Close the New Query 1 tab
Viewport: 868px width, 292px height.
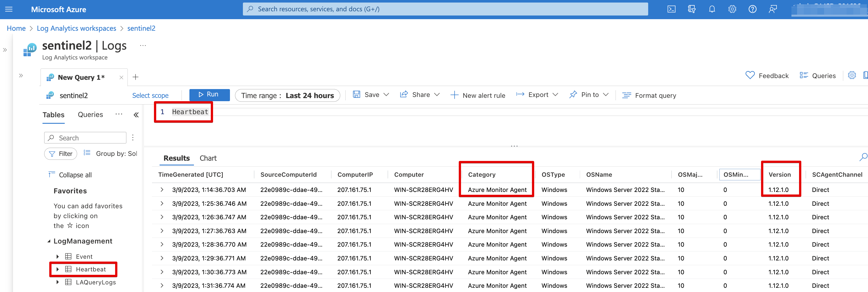[121, 78]
